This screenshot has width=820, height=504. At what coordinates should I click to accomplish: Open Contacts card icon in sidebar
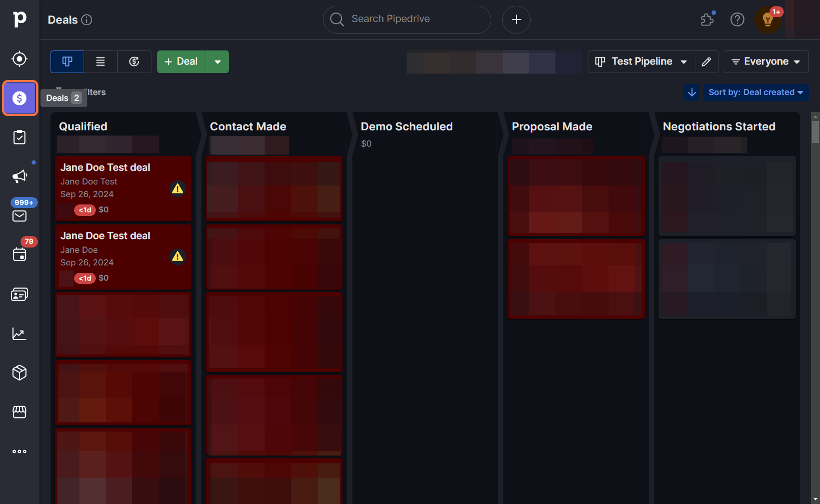[19, 294]
